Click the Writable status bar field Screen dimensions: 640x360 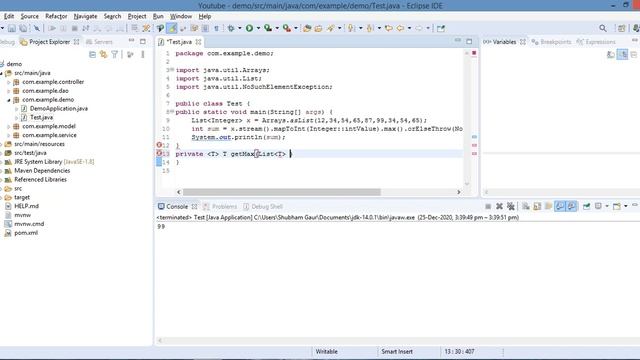(x=327, y=351)
